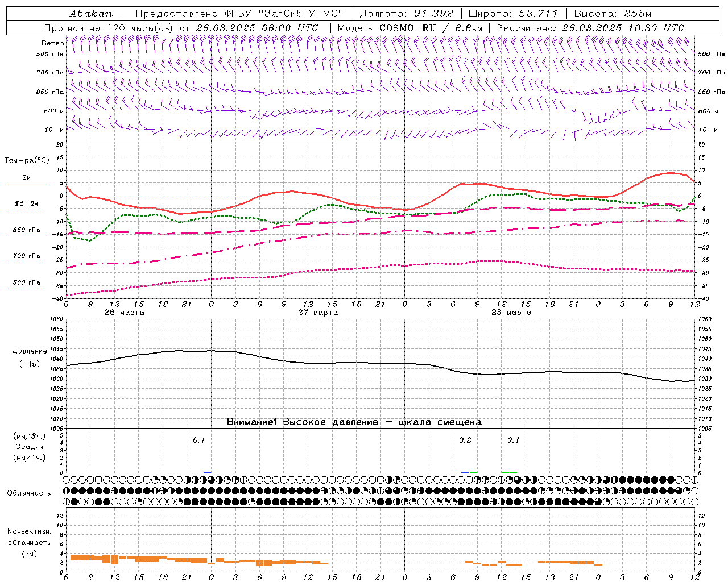The width and height of the screenshot is (728, 582).
Task: Click the "700 гПа" temperature legend label above dash-dot line
Action: 27,256
